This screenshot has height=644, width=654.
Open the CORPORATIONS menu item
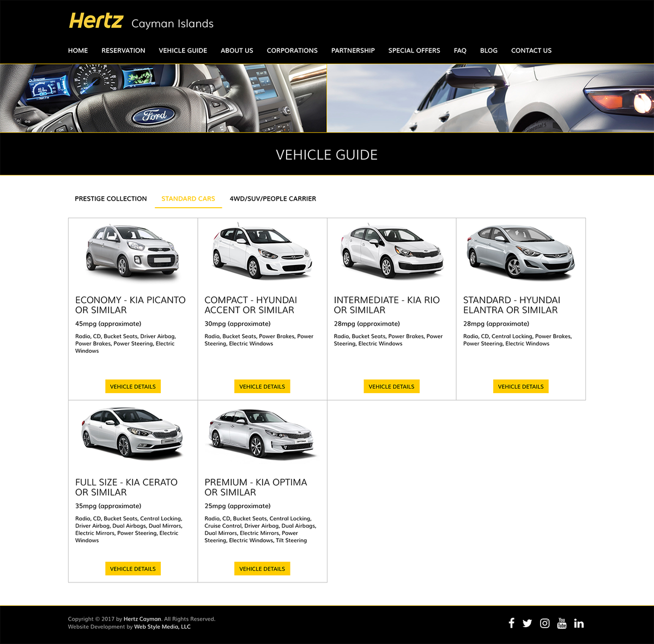[x=292, y=50]
